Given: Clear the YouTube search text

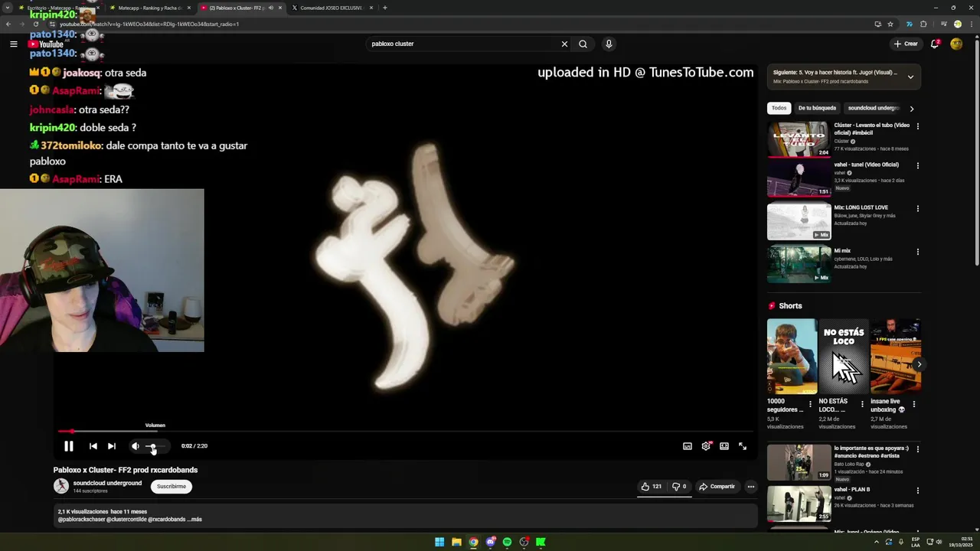Looking at the screenshot, I should (x=564, y=44).
